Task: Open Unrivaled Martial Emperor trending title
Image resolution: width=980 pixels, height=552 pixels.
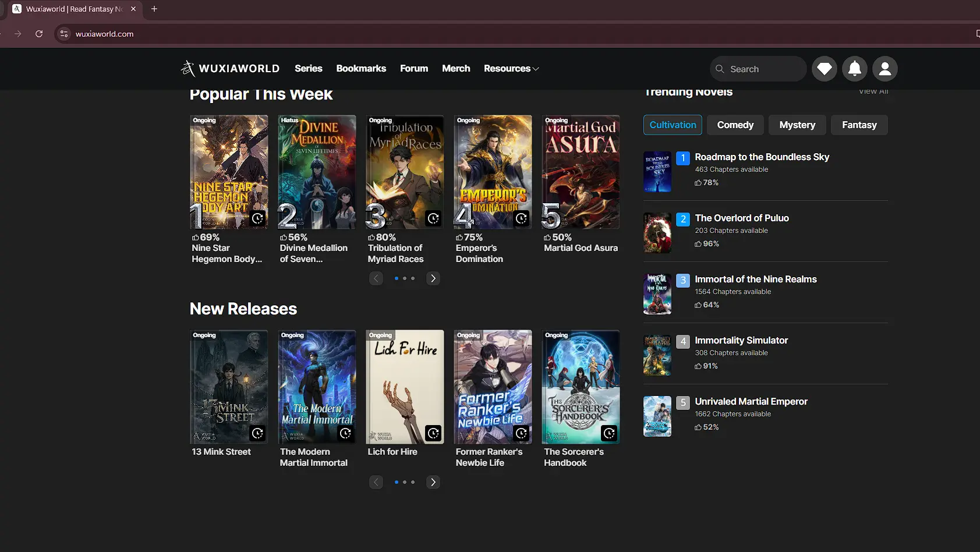Action: pos(751,402)
